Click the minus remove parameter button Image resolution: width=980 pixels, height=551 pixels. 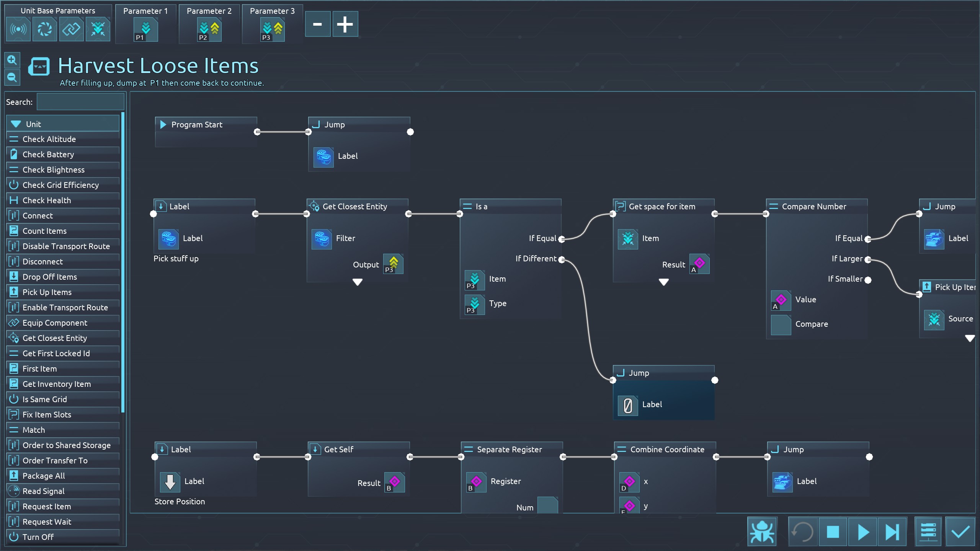point(317,24)
